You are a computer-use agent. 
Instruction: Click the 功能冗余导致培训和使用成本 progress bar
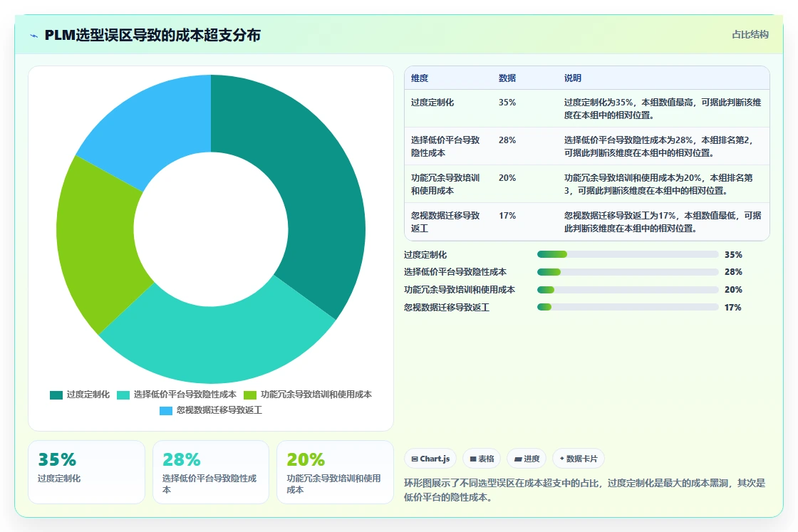tap(628, 290)
